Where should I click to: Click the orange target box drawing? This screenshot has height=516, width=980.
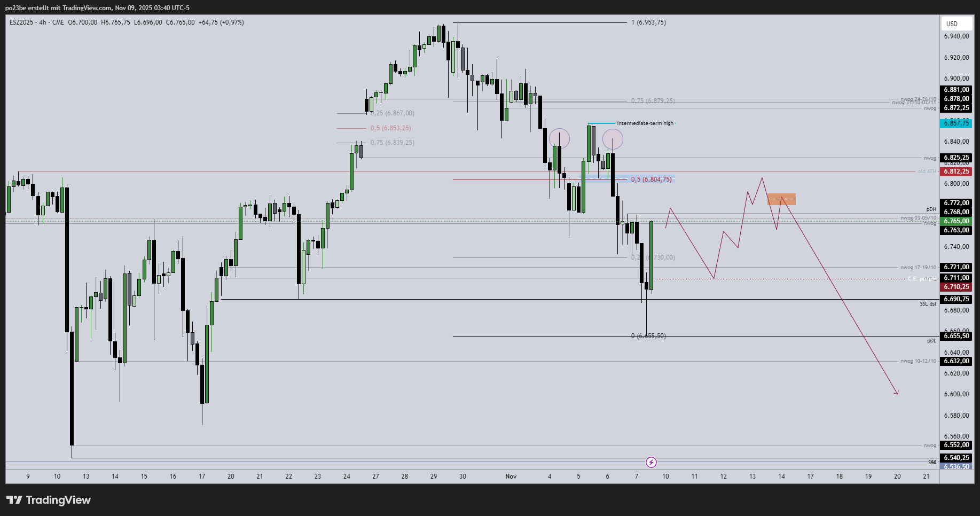pos(781,199)
